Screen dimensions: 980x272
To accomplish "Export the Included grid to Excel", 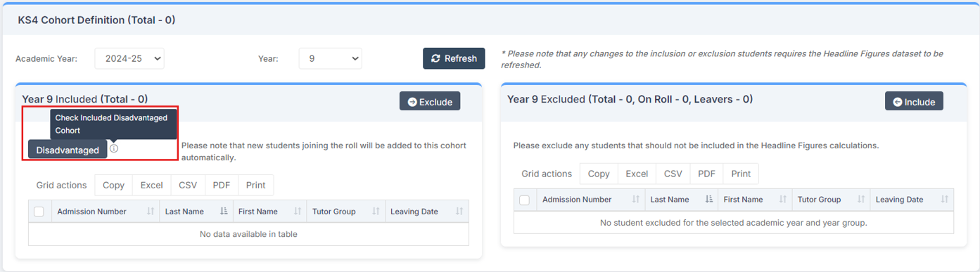I will coord(151,185).
